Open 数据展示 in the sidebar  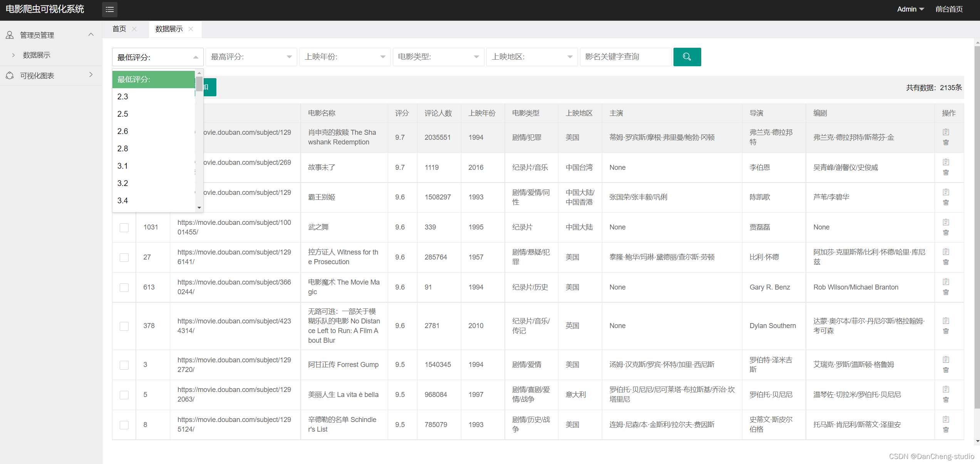pos(37,55)
